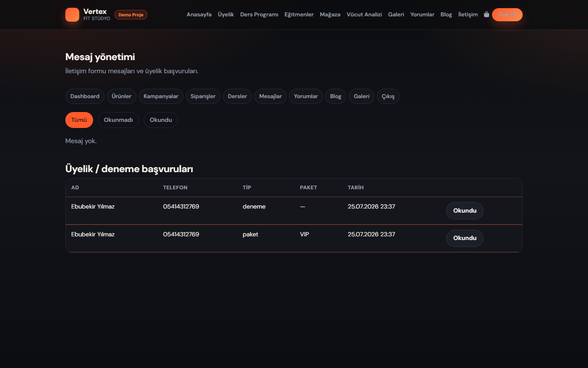This screenshot has width=588, height=368.
Task: Click the TARİH column header
Action: pyautogui.click(x=356, y=188)
